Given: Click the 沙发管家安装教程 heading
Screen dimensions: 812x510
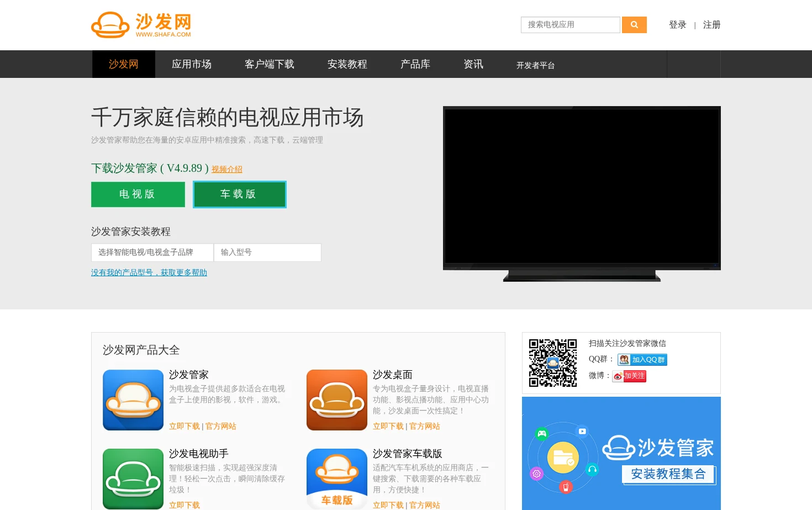Looking at the screenshot, I should tap(131, 232).
